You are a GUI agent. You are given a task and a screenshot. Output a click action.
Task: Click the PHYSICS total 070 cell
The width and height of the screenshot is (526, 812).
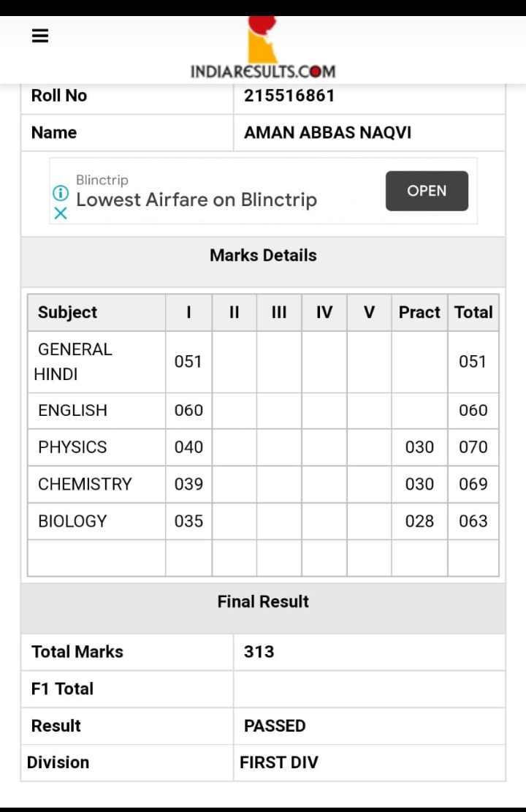(473, 447)
